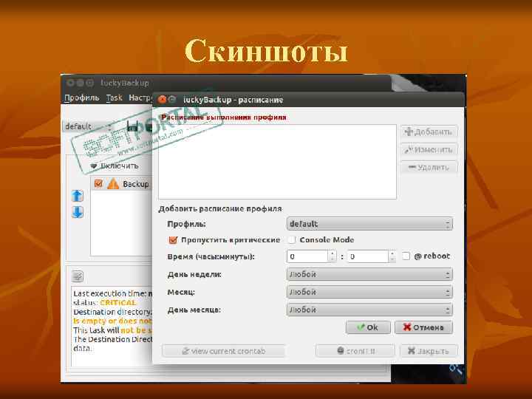Open the Профиль default dropdown
Image resolution: width=532 pixels, height=399 pixels.
(x=369, y=224)
